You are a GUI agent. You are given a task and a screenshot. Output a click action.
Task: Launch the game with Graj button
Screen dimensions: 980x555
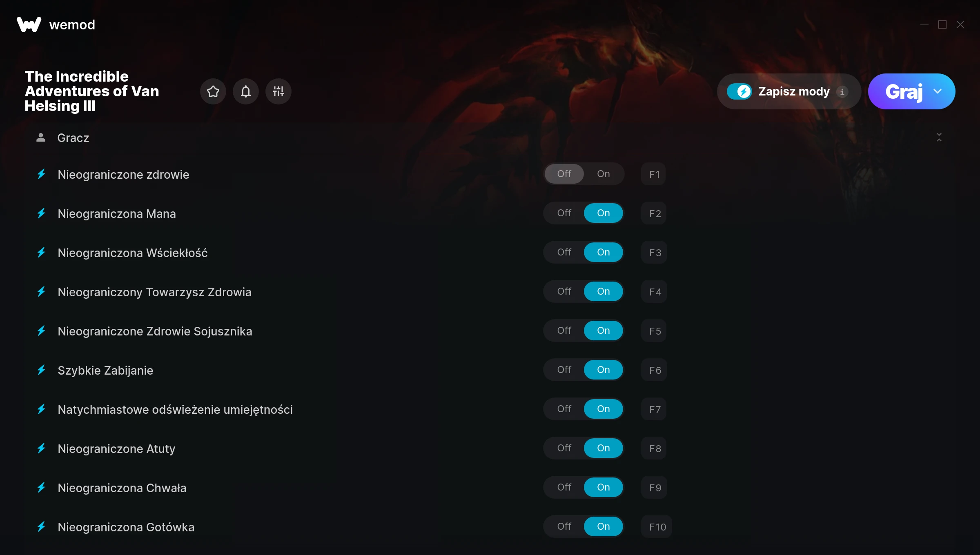(x=904, y=91)
